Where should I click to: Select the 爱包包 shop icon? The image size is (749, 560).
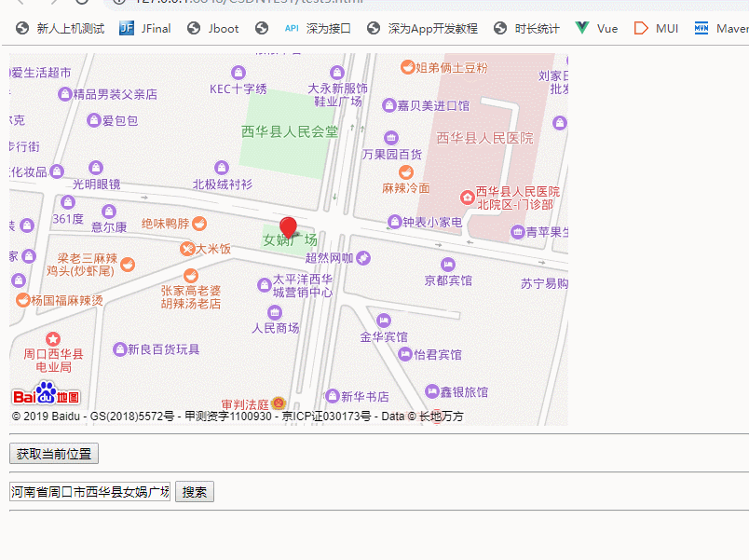(94, 120)
